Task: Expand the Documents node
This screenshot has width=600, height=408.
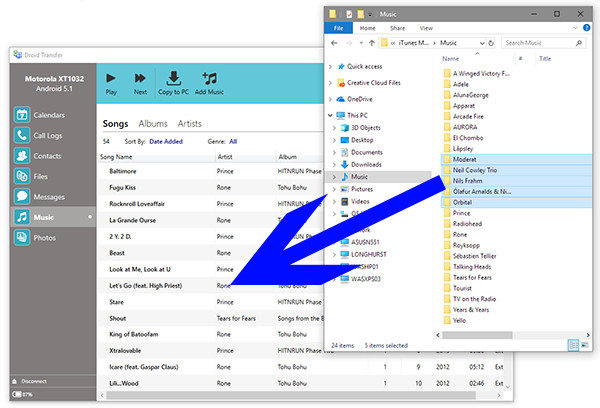Action: click(334, 152)
